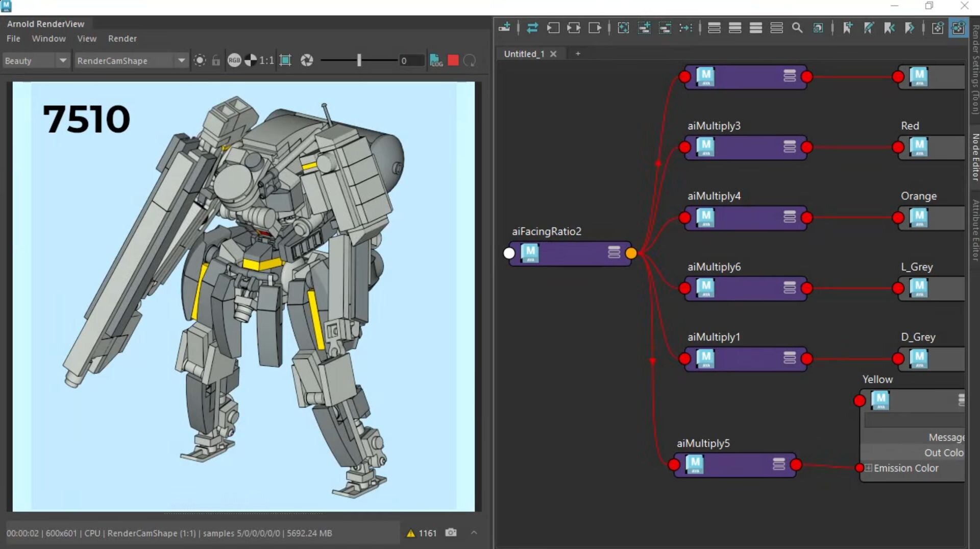Add a new Node Editor tab
980x549 pixels.
click(x=578, y=54)
